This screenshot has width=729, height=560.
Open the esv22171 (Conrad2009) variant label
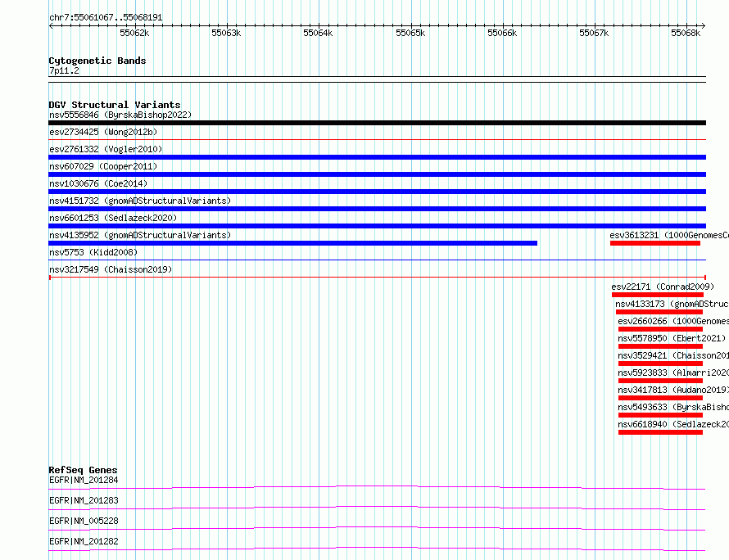[x=663, y=287]
